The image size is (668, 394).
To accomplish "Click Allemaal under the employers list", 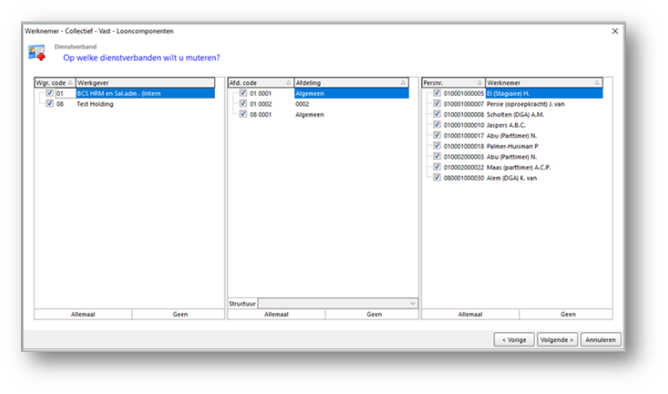I will [83, 314].
